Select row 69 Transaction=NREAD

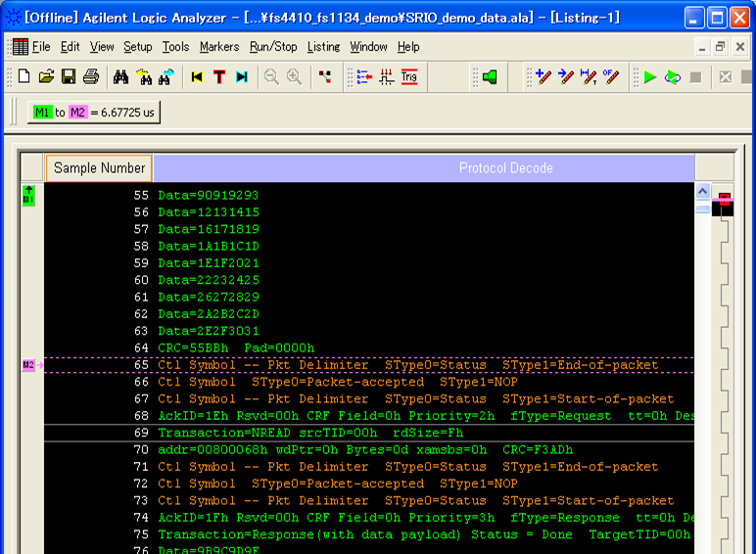[x=369, y=433]
